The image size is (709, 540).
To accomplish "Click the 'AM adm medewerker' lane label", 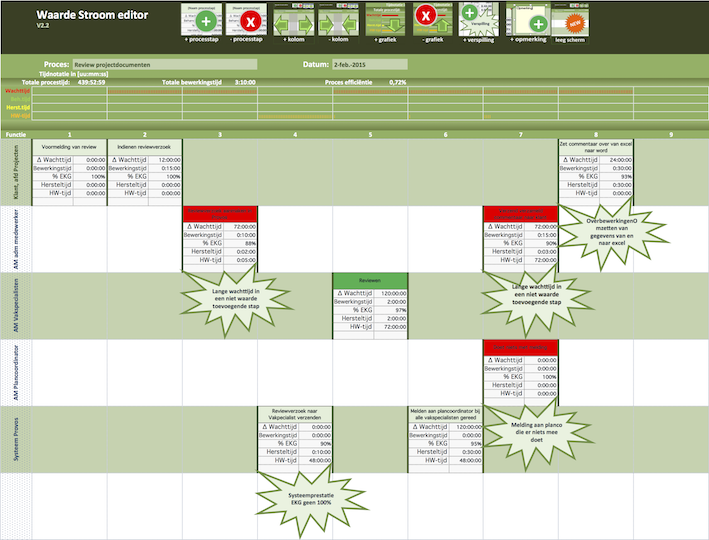I will pos(16,239).
